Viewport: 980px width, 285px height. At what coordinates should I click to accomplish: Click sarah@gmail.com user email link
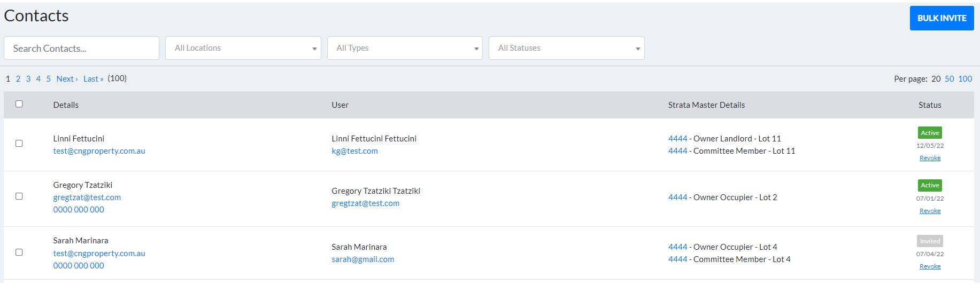(362, 259)
